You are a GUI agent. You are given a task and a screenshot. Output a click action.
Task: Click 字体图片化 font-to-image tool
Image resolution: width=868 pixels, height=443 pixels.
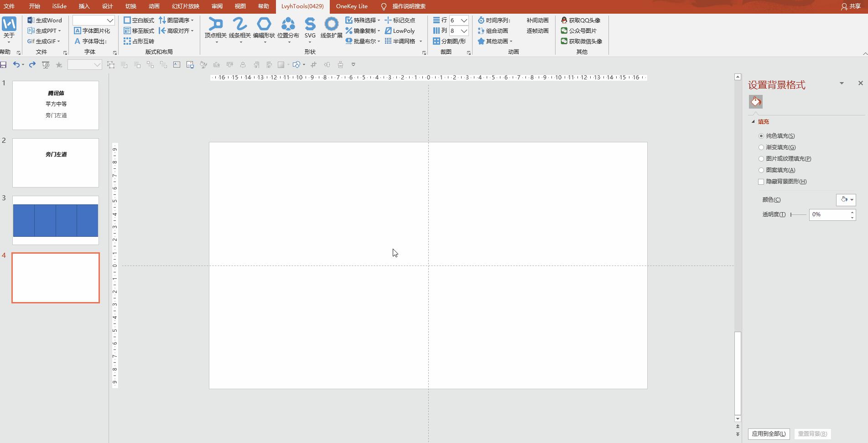pos(92,31)
